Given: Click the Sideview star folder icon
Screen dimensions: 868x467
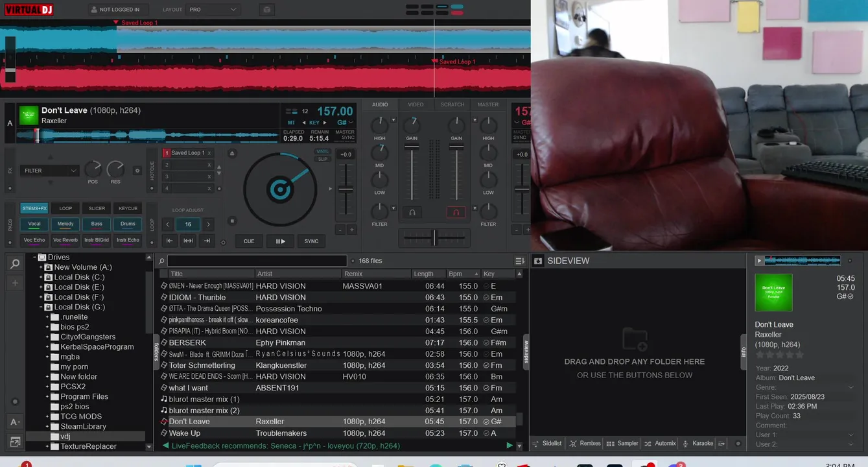Looking at the screenshot, I should click(537, 261).
